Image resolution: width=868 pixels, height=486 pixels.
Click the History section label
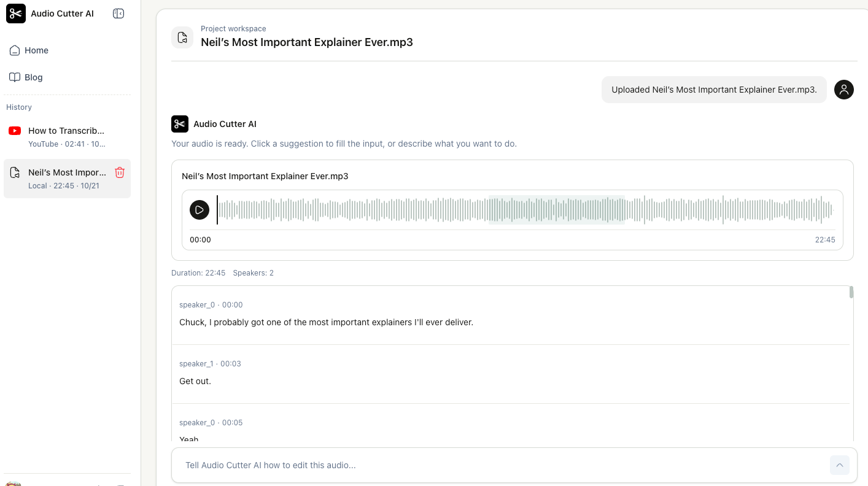19,107
